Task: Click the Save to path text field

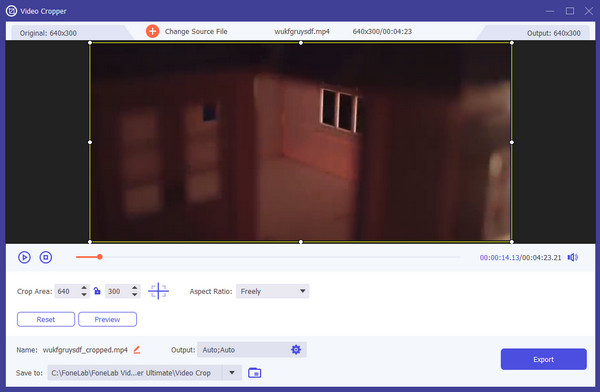Action: pos(135,372)
